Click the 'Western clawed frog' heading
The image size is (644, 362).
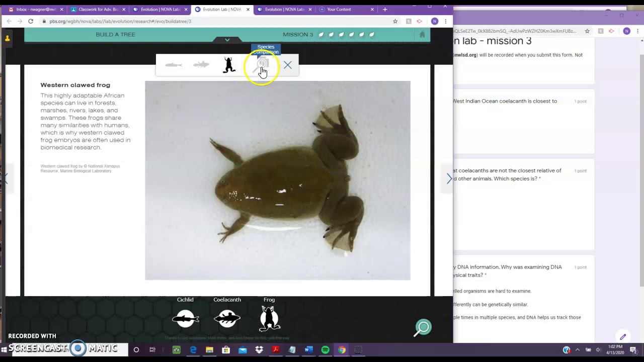point(75,85)
